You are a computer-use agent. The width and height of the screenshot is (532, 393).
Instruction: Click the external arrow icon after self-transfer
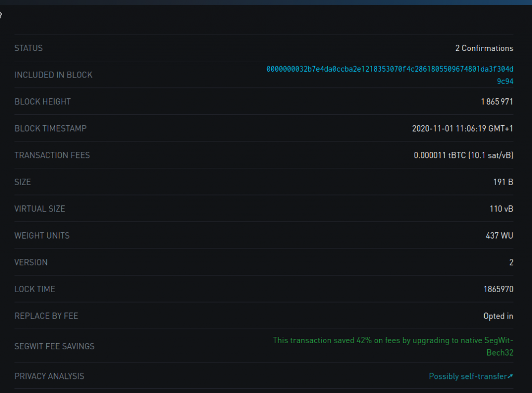510,376
